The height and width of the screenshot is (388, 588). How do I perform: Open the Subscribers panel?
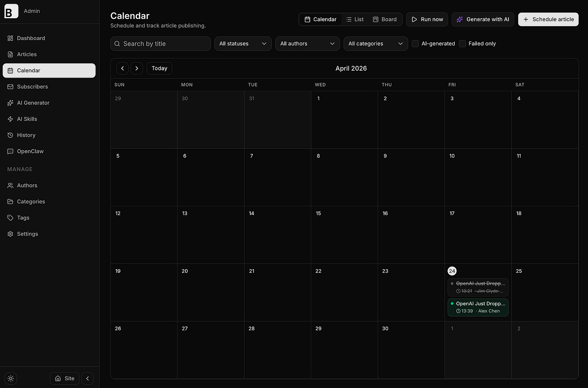(32, 86)
